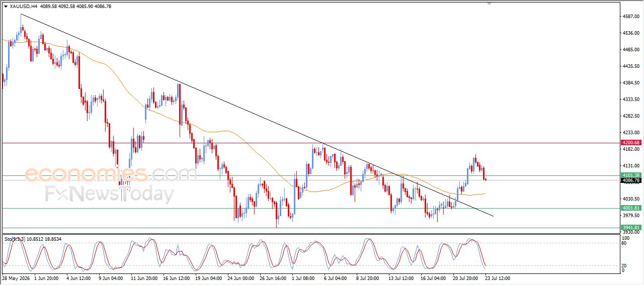This screenshot has width=644, height=285.
Task: Click the gray chart shift triangle marker at top
Action: (490, 4)
